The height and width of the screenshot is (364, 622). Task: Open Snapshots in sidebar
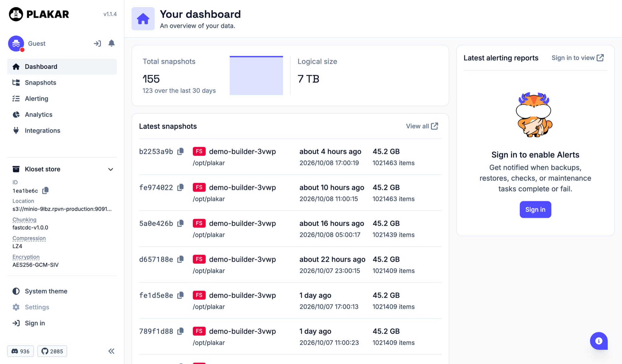62,83
